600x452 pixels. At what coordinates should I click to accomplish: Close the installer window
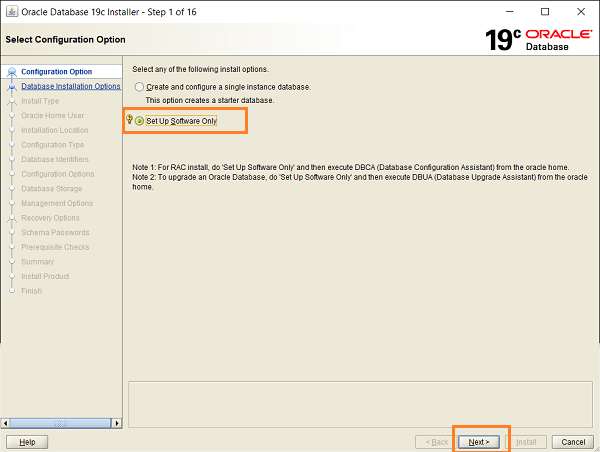tap(581, 12)
